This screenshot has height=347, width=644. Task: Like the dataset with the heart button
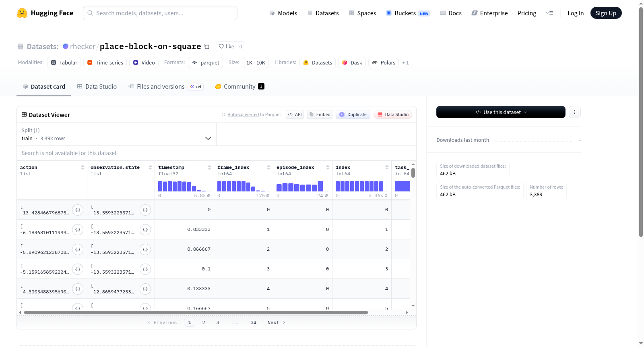coord(226,46)
